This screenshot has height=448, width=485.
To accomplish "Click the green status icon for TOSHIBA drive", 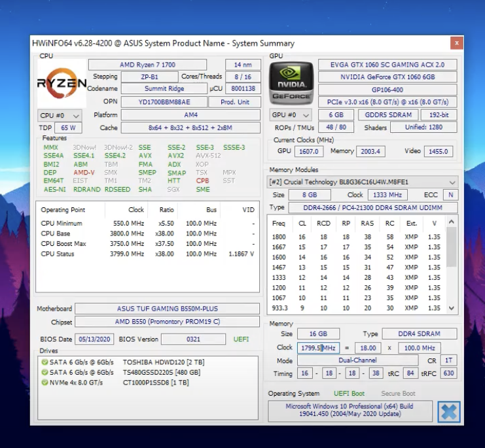I will 45,362.
